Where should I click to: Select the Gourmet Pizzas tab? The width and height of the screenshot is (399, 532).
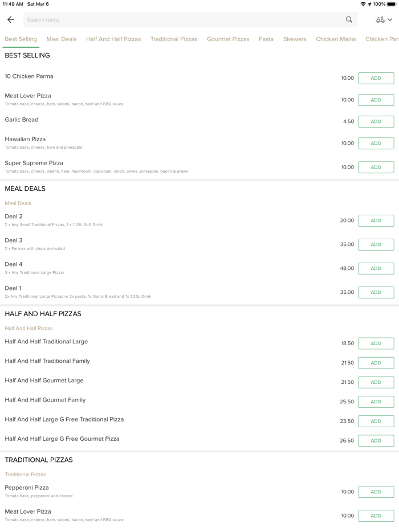point(228,39)
